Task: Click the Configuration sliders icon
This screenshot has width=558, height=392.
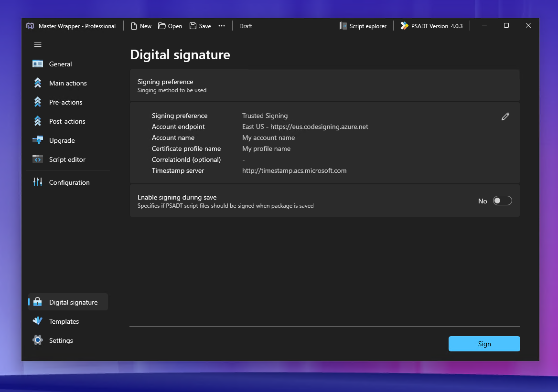Action: pyautogui.click(x=38, y=182)
